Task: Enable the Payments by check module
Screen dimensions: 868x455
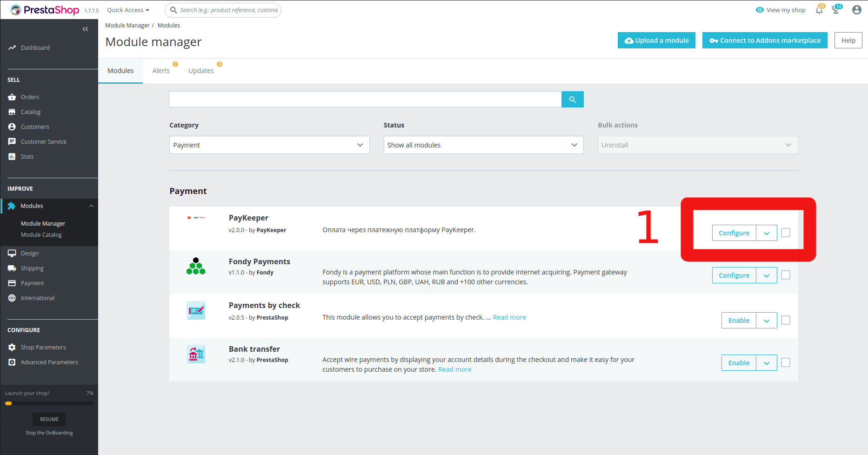Action: coord(739,321)
